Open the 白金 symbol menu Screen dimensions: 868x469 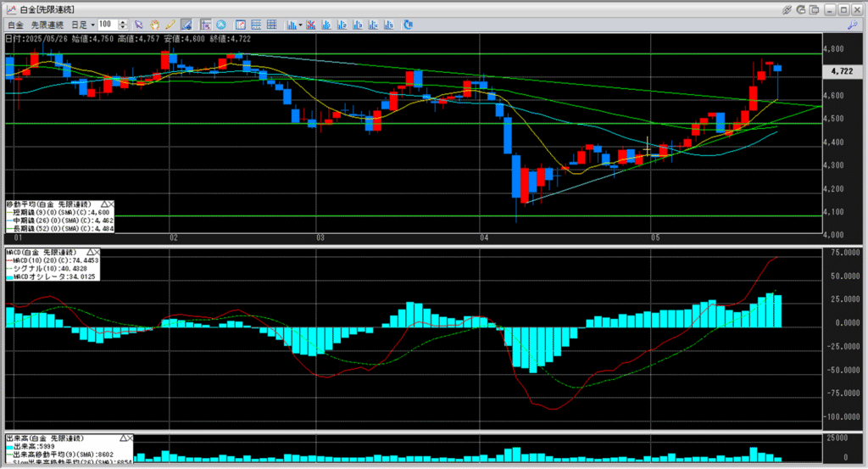click(16, 25)
